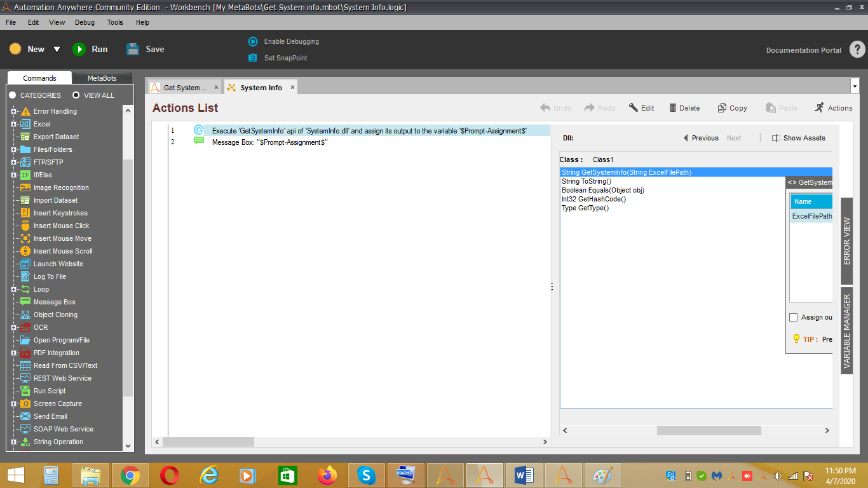The height and width of the screenshot is (488, 868).
Task: Click the ExcelFilePath parameter row
Action: [811, 216]
